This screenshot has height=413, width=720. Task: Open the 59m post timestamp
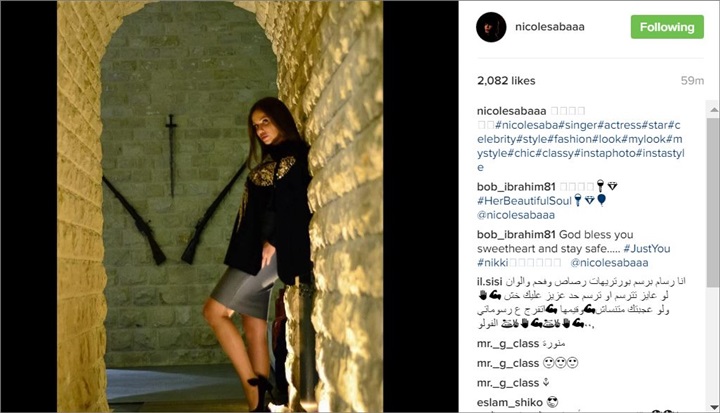[692, 81]
